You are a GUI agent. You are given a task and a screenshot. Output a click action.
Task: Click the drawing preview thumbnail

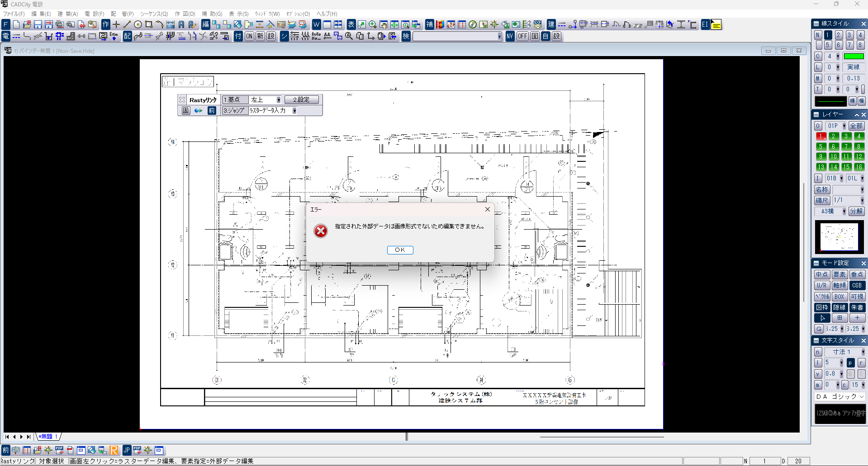(839, 237)
